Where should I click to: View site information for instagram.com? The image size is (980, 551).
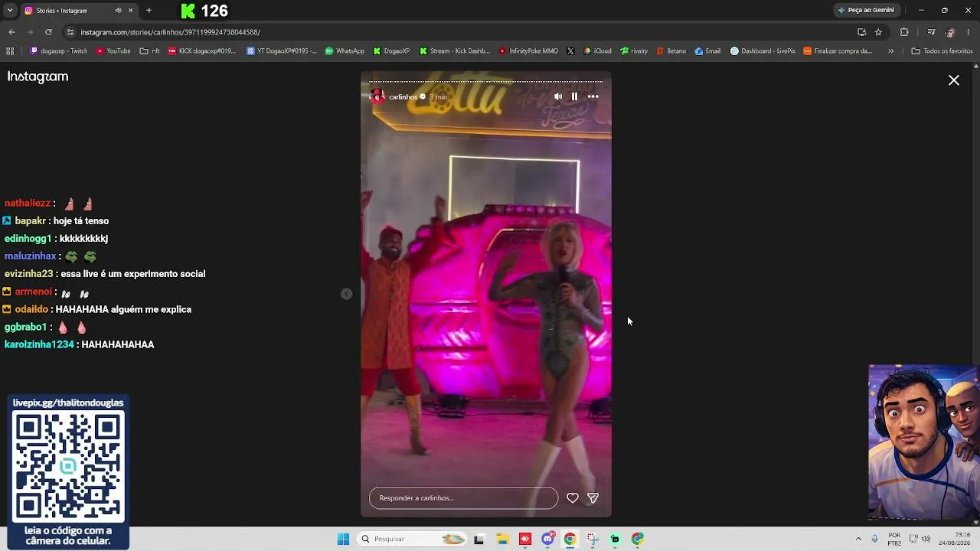tap(70, 32)
